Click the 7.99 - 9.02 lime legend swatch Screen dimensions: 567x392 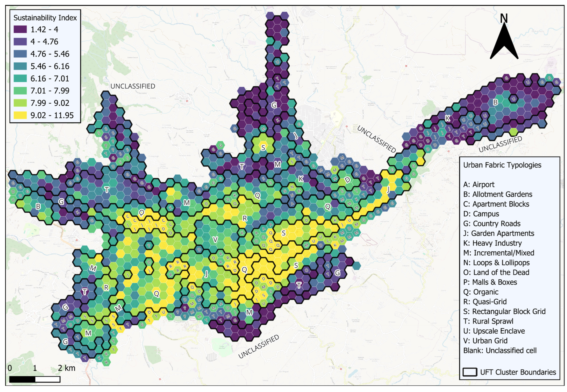click(20, 103)
